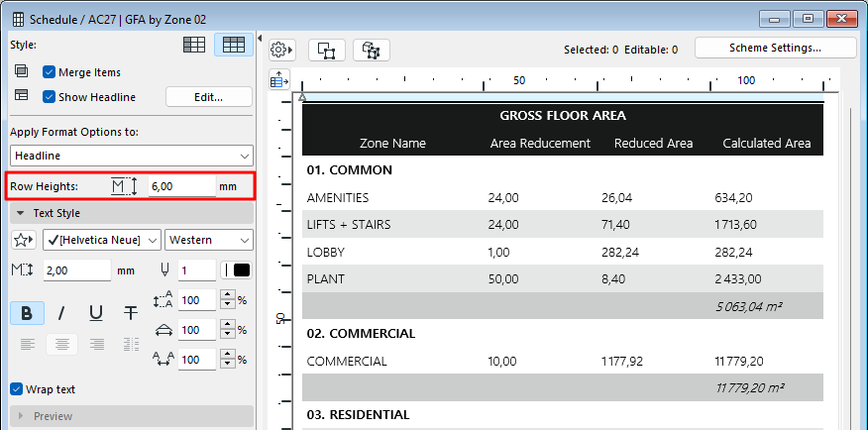Click the Zone Name column header
868x430 pixels.
click(x=392, y=144)
